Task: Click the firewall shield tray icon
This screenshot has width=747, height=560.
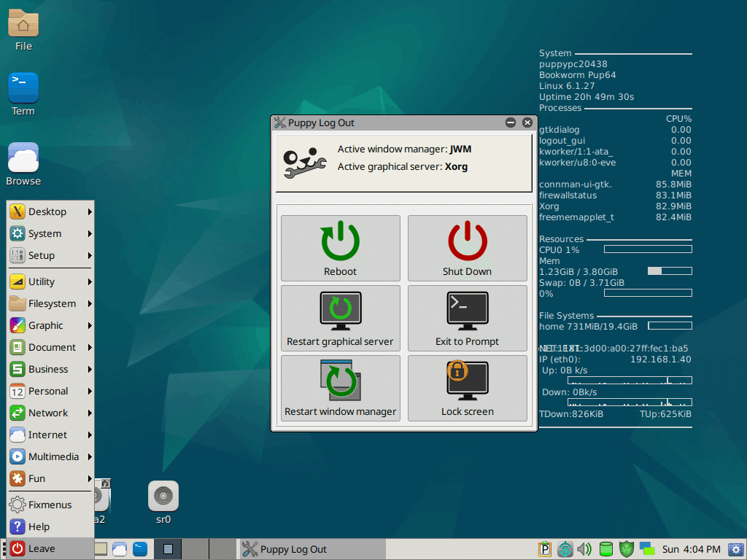Action: pyautogui.click(x=627, y=549)
